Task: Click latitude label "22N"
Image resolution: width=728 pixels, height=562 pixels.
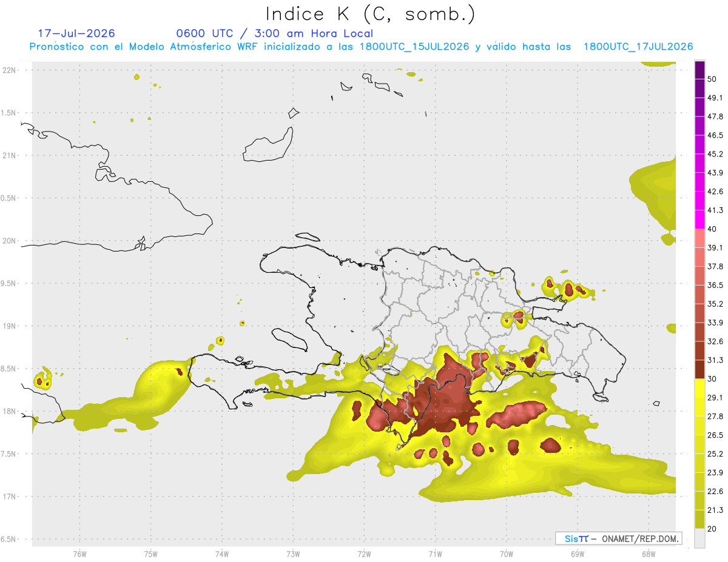Action: pyautogui.click(x=10, y=70)
